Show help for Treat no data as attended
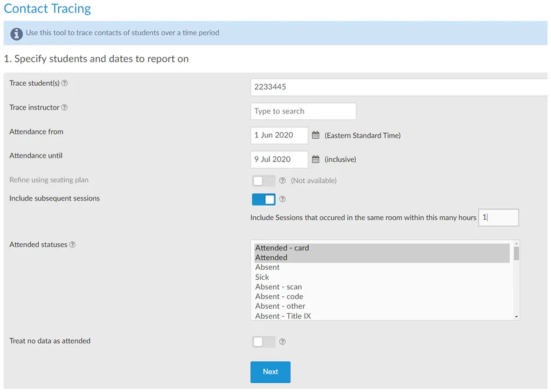 coord(282,341)
